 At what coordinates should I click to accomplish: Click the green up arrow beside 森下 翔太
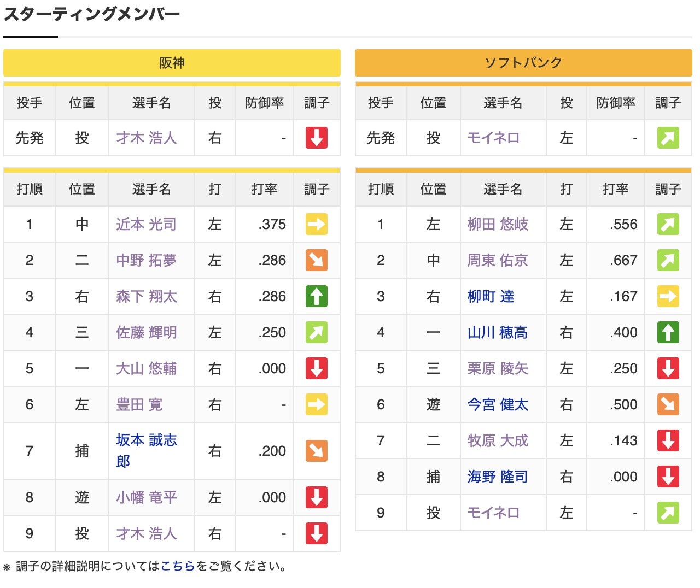[316, 296]
